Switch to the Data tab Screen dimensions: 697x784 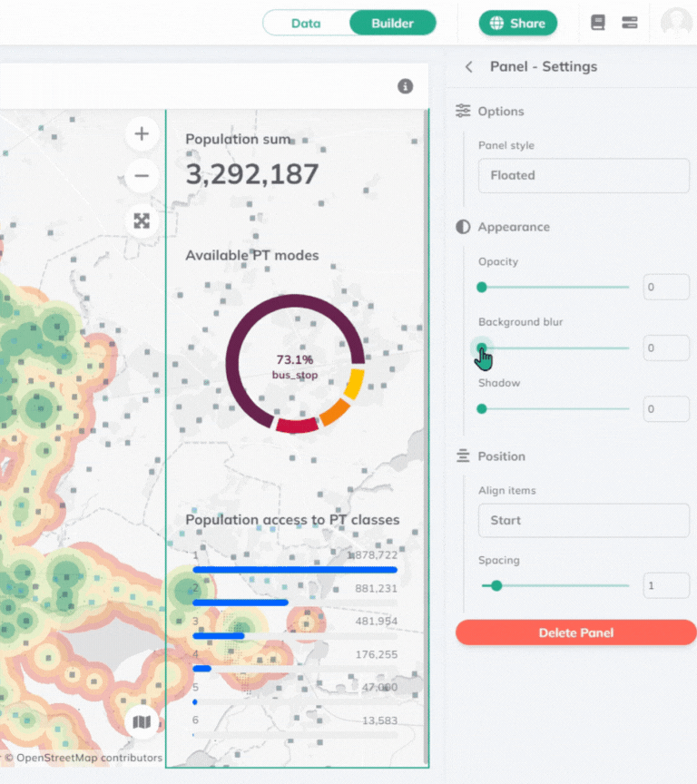(x=306, y=23)
